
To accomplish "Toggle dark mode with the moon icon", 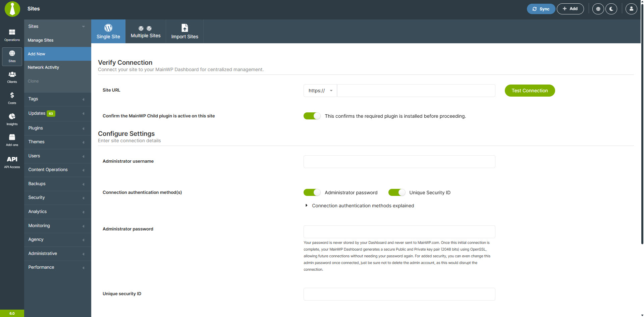I will coord(611,9).
